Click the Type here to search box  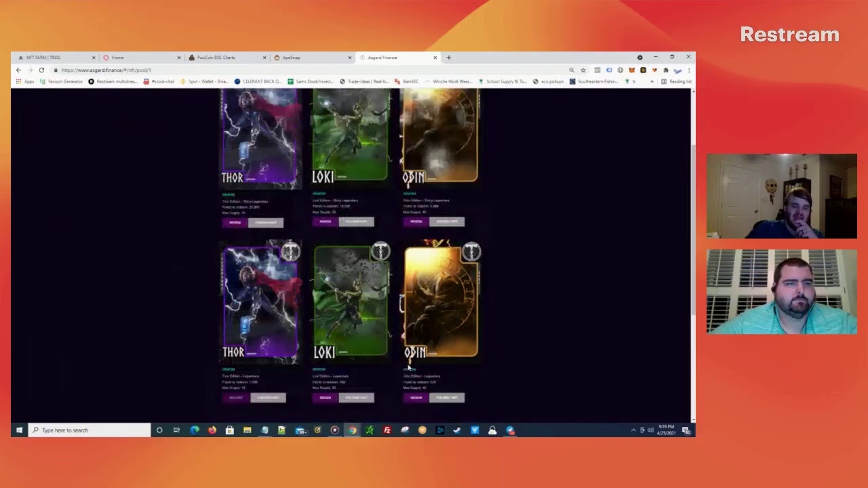click(90, 430)
